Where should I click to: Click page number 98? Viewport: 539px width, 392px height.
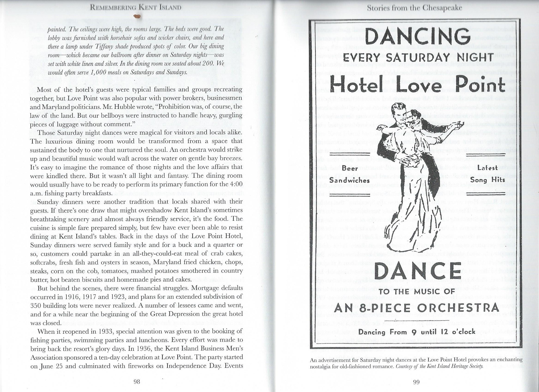(x=137, y=382)
